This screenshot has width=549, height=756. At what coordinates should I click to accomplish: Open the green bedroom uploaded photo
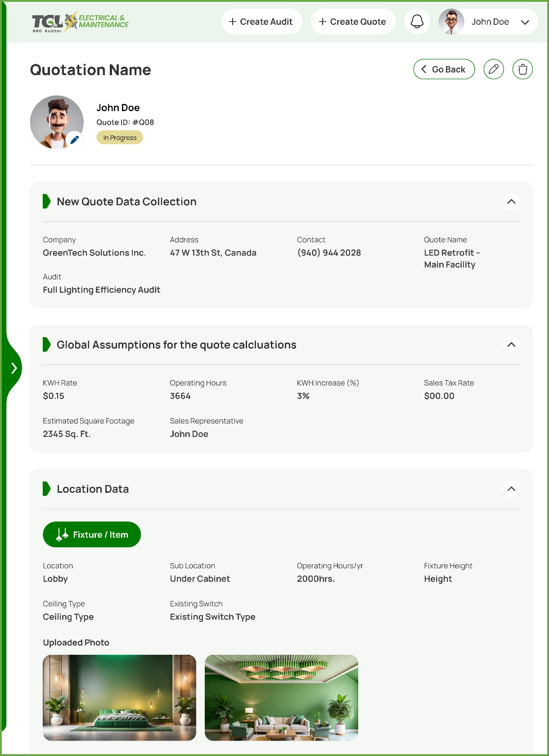click(x=119, y=697)
